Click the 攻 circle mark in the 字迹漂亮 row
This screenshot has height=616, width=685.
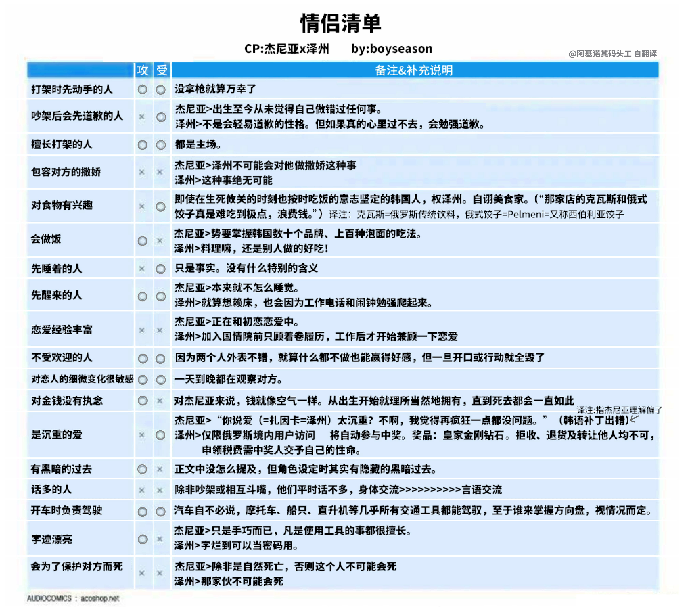coord(142,539)
